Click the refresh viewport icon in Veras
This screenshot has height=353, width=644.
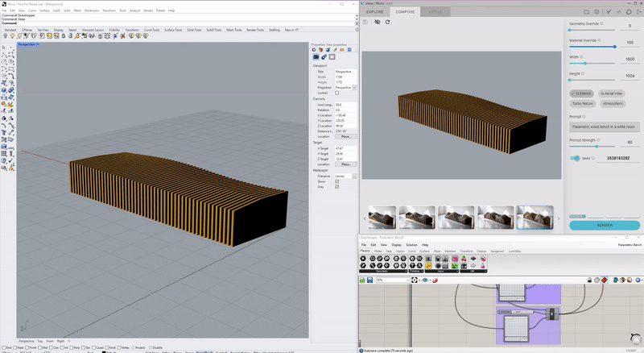click(387, 22)
